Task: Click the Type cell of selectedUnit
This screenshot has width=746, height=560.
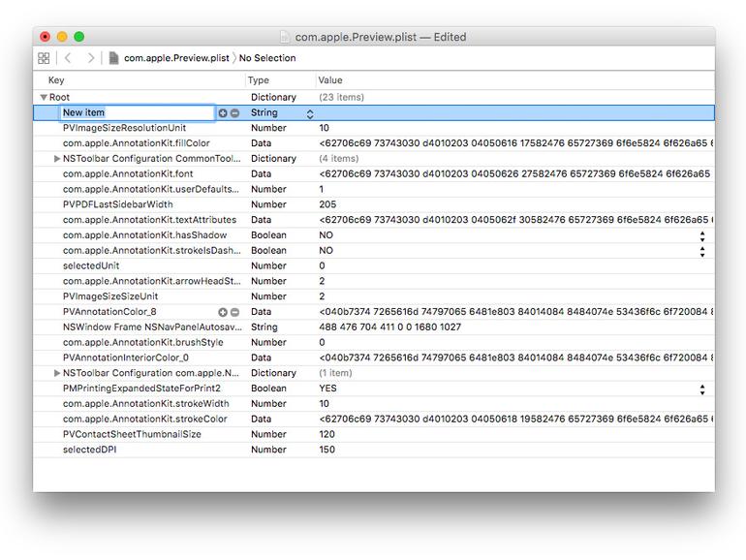Action: (268, 265)
